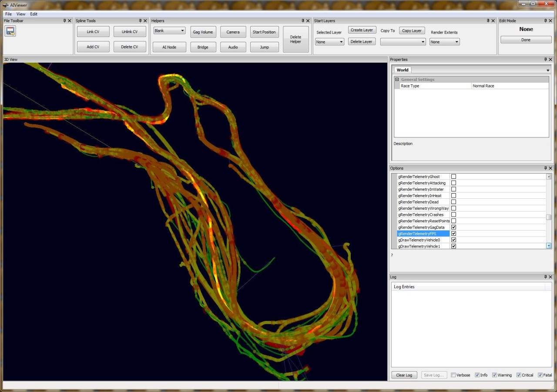Open the View menu
The image size is (557, 392).
point(21,14)
